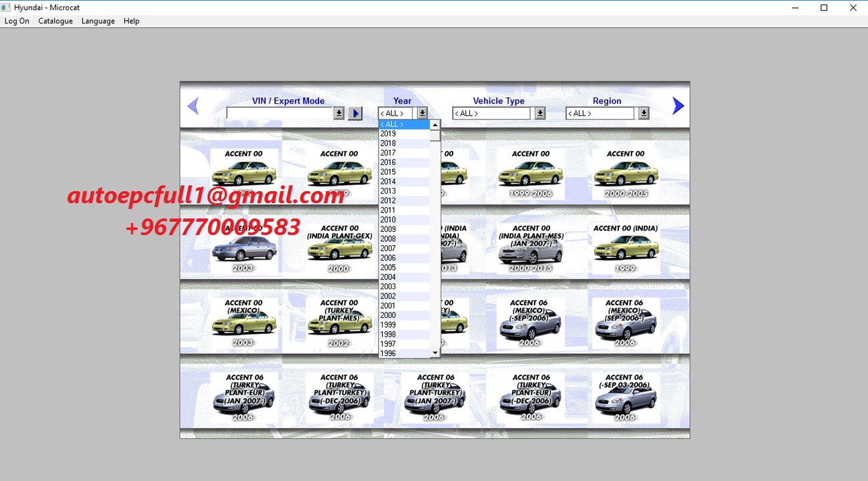Viewport: 868px width, 481px height.
Task: Select year 2008
Action: click(x=404, y=239)
